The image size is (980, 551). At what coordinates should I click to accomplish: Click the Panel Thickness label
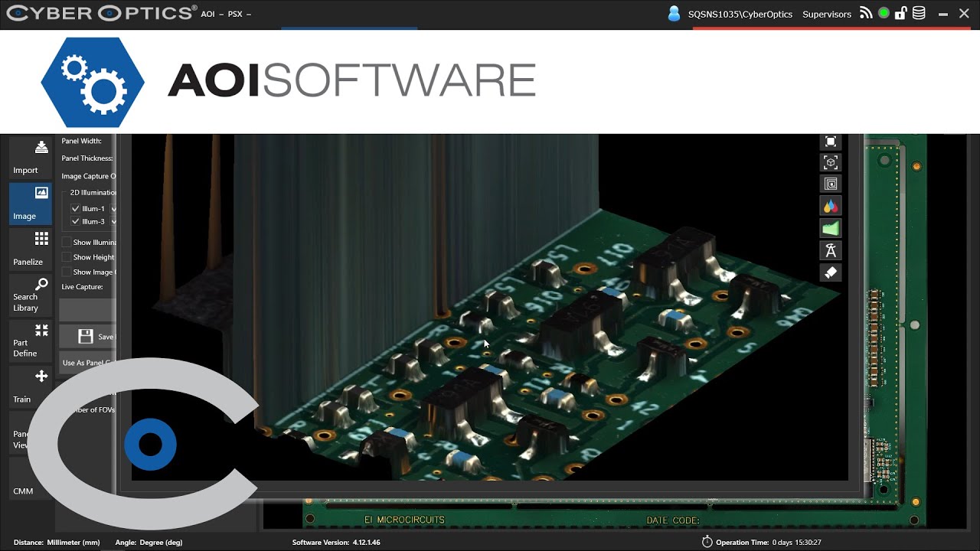87,158
